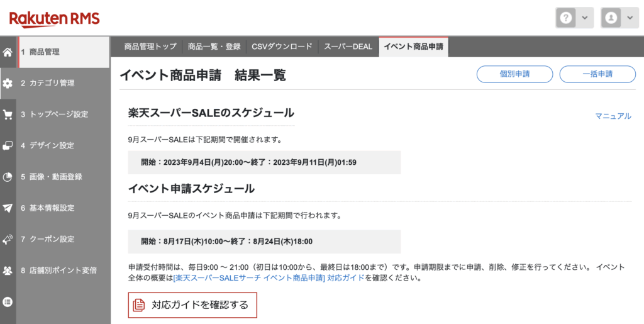Open 2 カテゴリ管理 sidebar menu
Image resolution: width=644 pixels, height=324 pixels.
coord(64,84)
